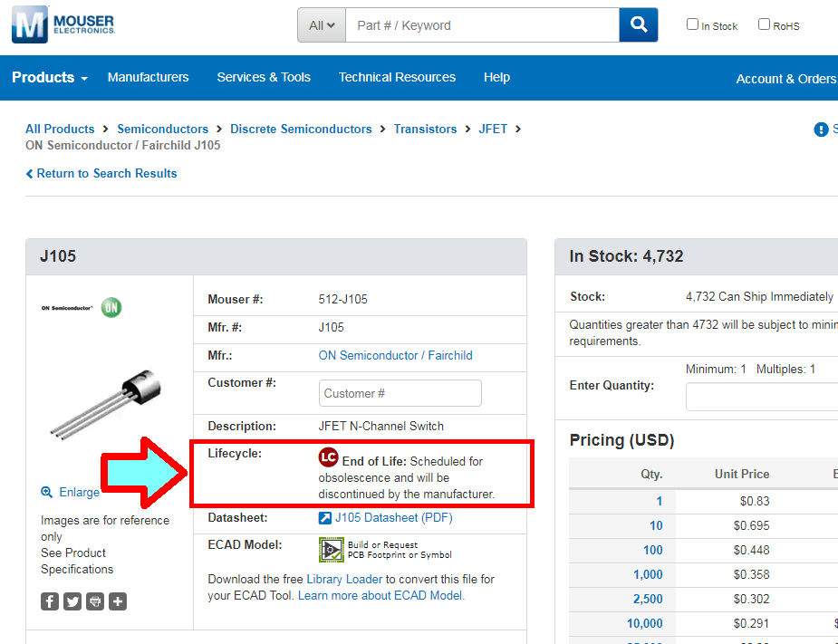Click Enlarge image link text
Screen dimensions: 838x644
[x=79, y=492]
